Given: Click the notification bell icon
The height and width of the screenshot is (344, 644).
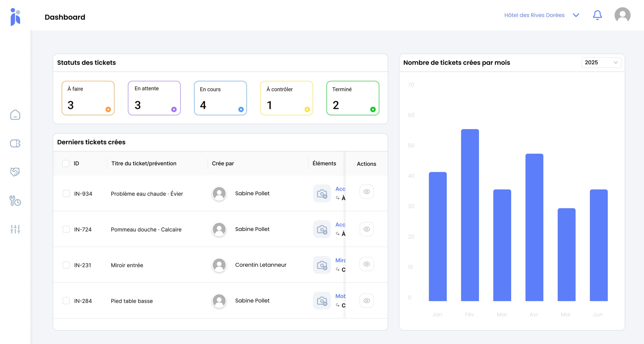Looking at the screenshot, I should point(597,15).
